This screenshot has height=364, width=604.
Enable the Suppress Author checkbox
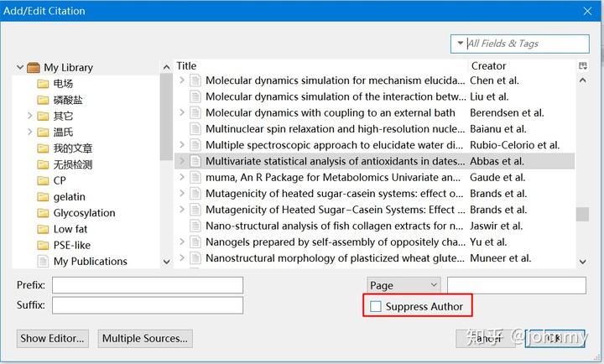[x=376, y=307]
